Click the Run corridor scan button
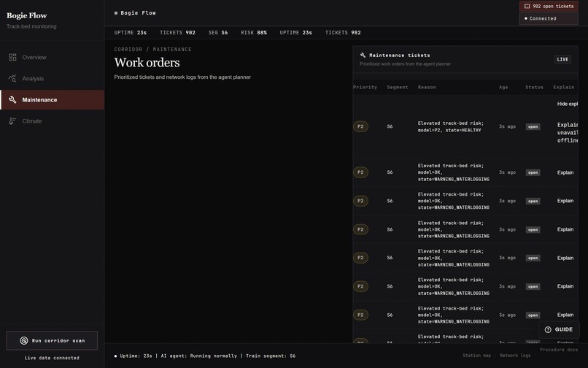Screen dimensions: 588x368 point(52,340)
